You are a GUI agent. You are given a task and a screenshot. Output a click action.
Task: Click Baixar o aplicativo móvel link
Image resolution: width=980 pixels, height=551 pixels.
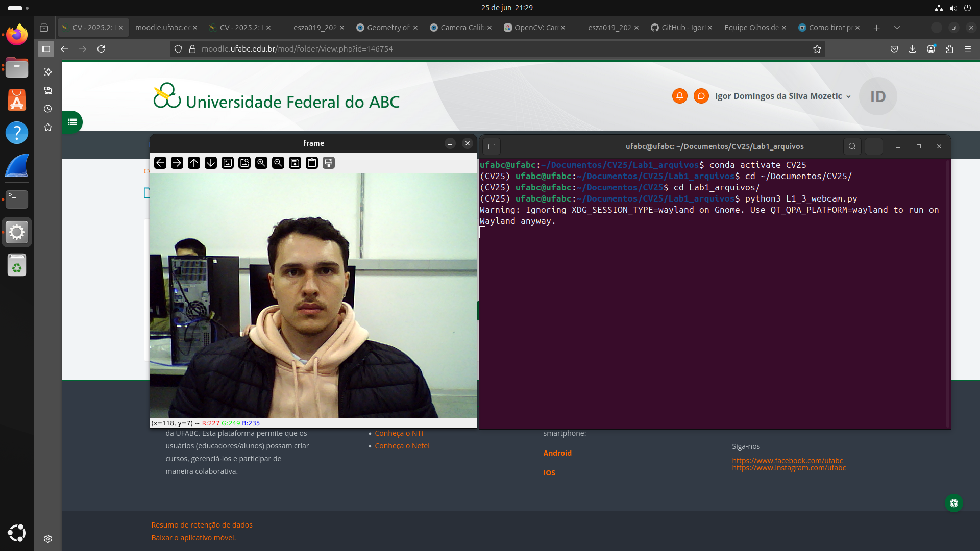pos(193,538)
